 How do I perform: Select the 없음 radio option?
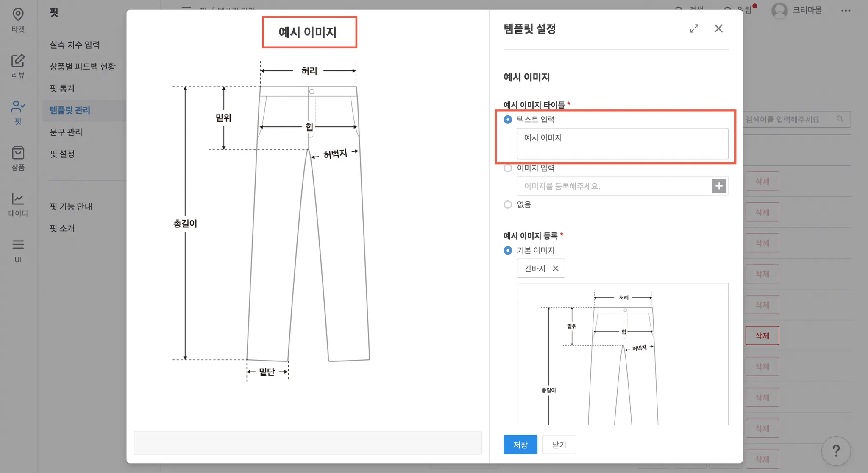point(508,204)
